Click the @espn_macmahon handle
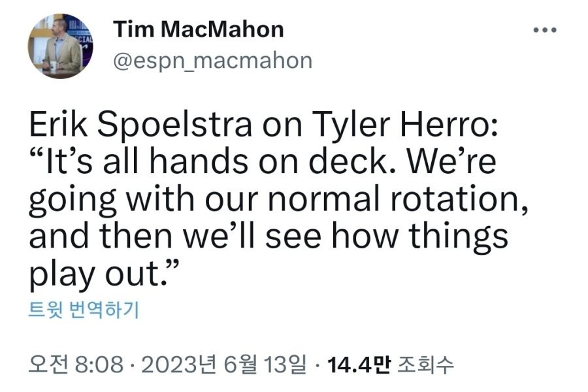 [212, 61]
